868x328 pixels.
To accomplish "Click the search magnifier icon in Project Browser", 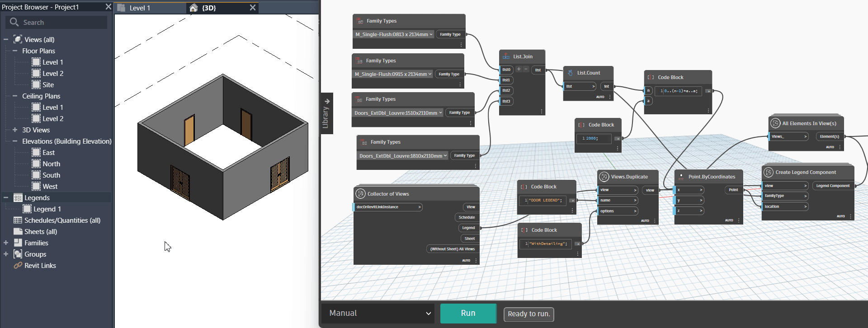I will tap(14, 22).
